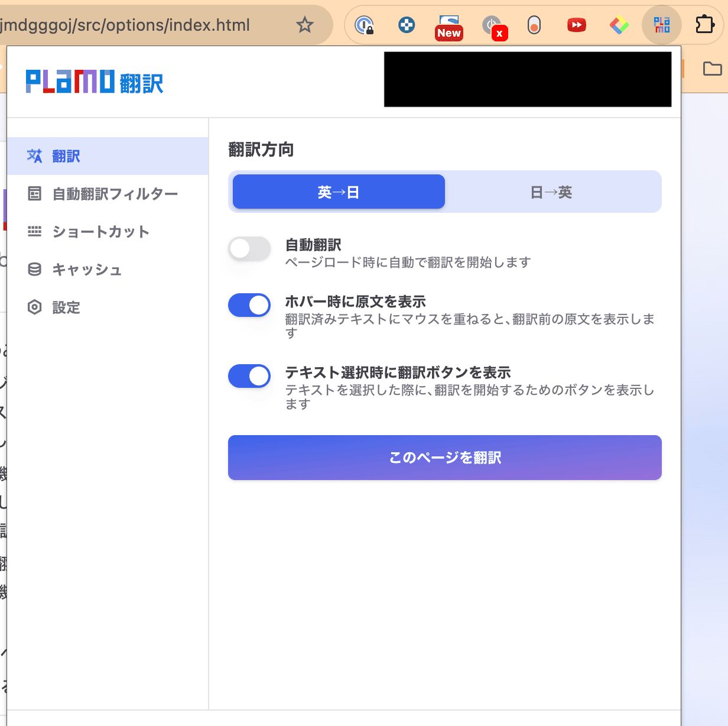Select the 翻訳 sidebar item with translate icon
The image size is (728, 726).
pos(65,155)
